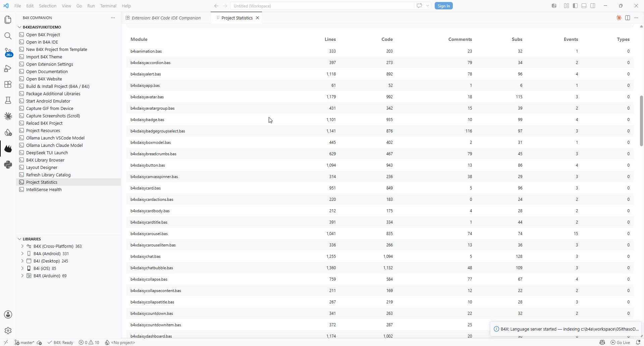Run IntelliSense Health command
The image size is (644, 346).
click(x=68, y=189)
